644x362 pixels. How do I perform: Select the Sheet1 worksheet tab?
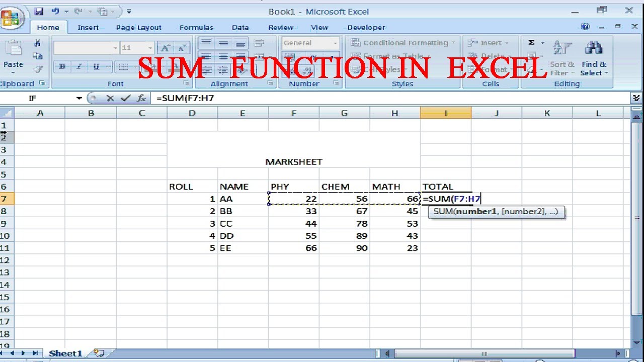[x=65, y=353]
